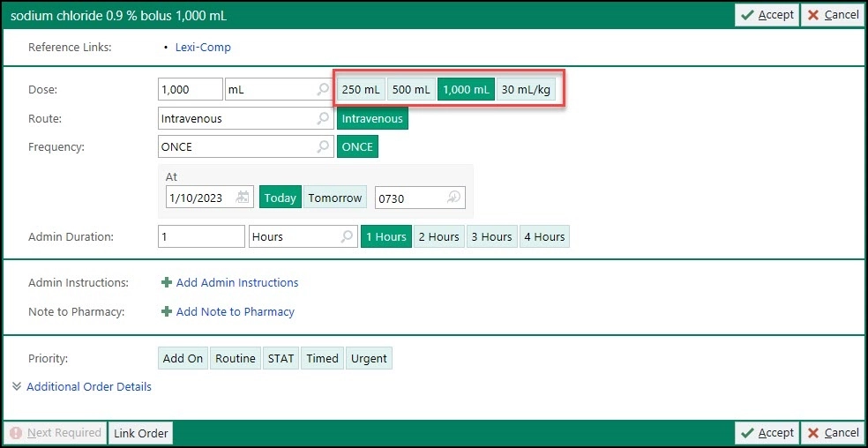Click the calendar icon in the date field
868x448 pixels.
point(243,198)
